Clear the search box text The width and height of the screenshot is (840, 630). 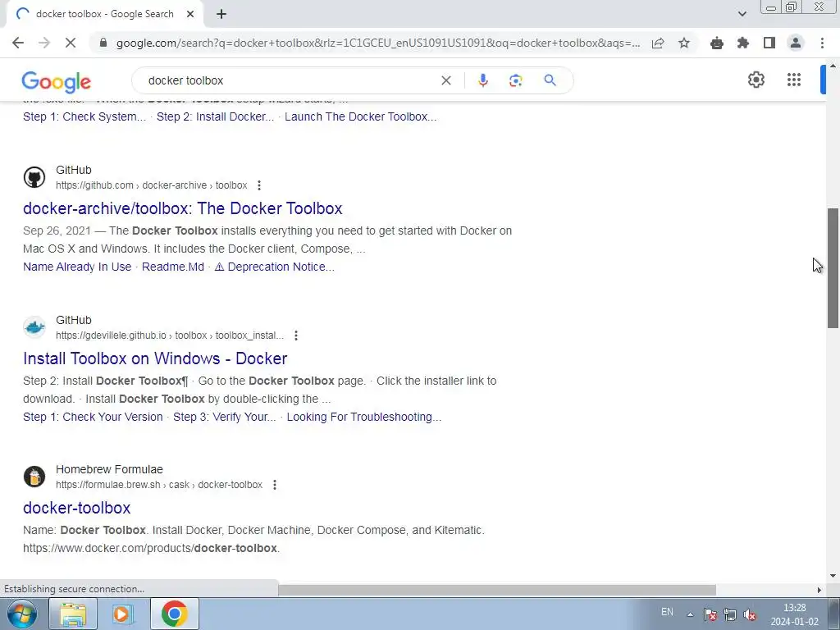pos(445,80)
